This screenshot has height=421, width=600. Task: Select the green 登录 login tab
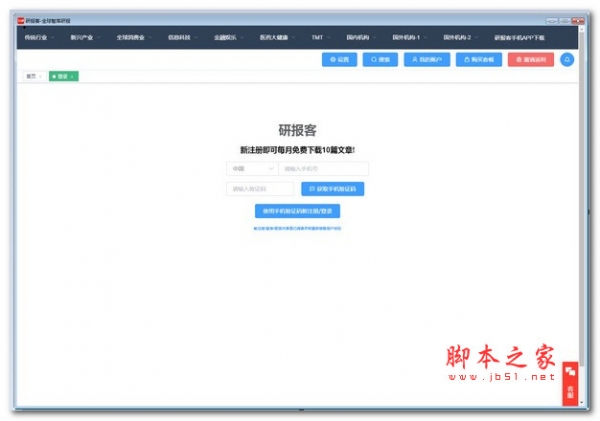tap(64, 76)
